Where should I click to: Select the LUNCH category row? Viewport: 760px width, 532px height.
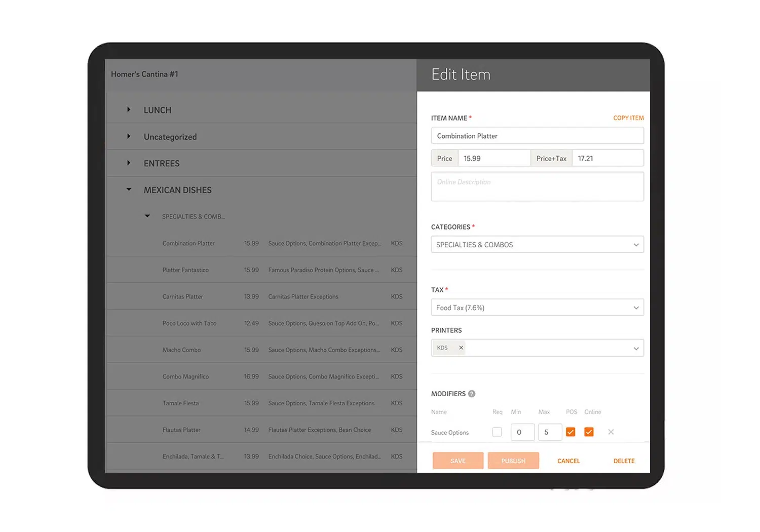[x=261, y=110]
